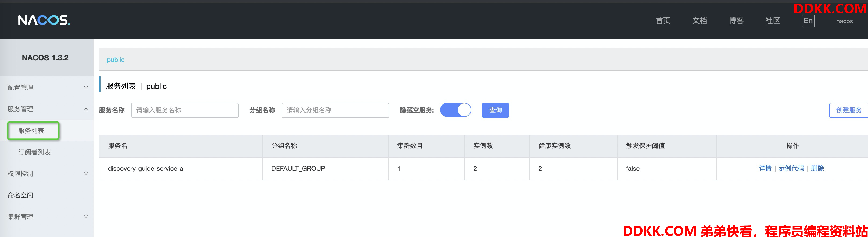Open the nacos user menu
868x237 pixels.
[x=844, y=21]
